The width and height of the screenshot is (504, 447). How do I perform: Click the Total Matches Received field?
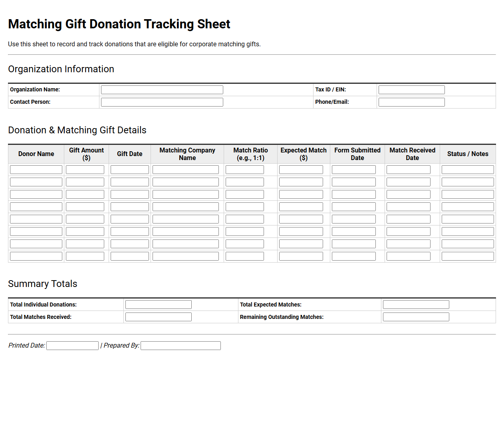(x=159, y=317)
